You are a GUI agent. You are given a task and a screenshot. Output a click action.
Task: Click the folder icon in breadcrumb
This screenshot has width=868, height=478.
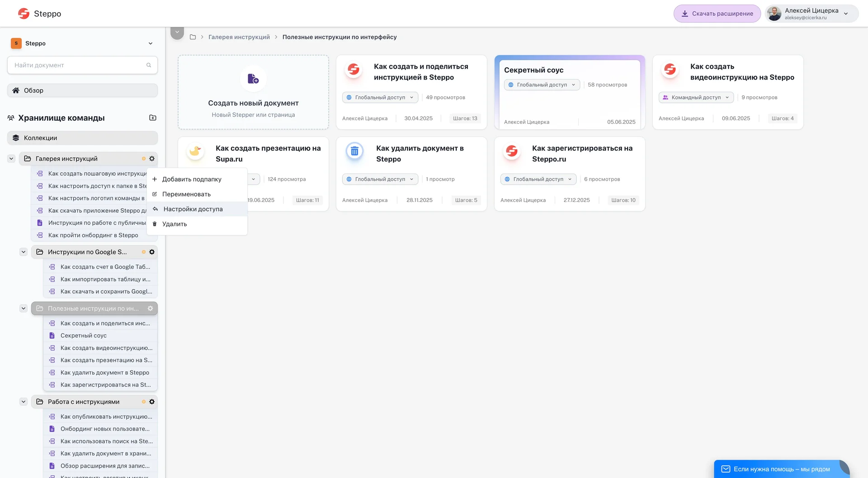193,37
